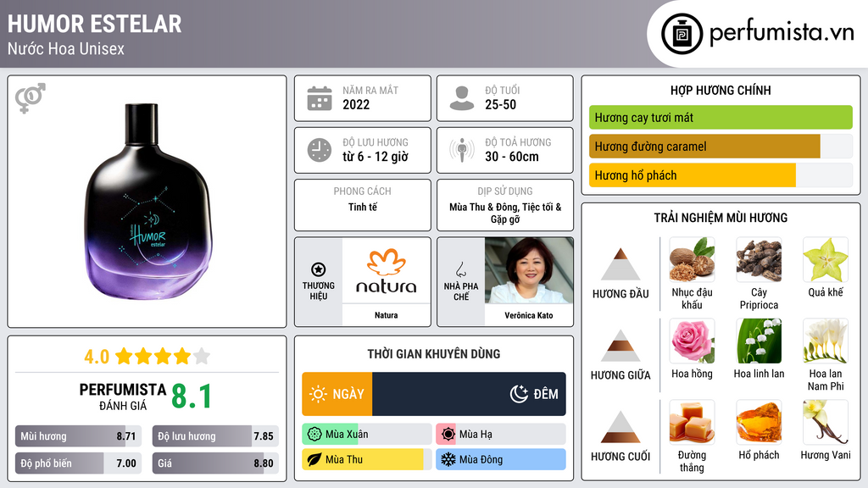Click the orange 4.0 rating number

pyautogui.click(x=97, y=357)
